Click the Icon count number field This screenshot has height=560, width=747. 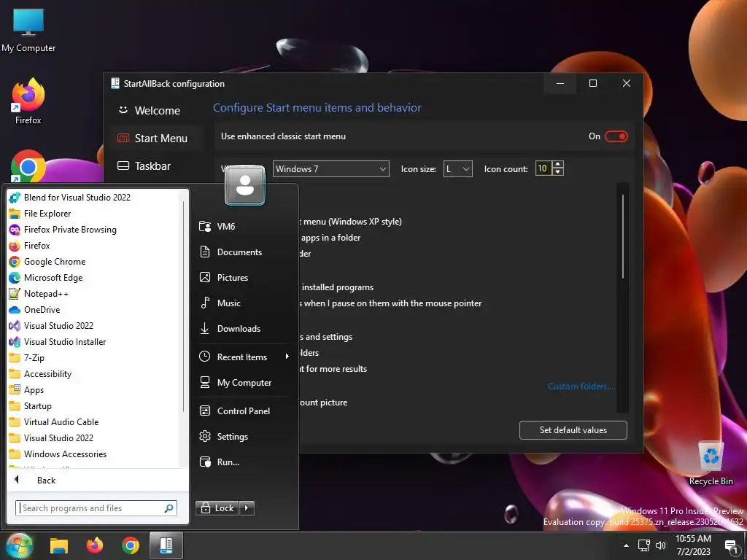click(x=543, y=168)
